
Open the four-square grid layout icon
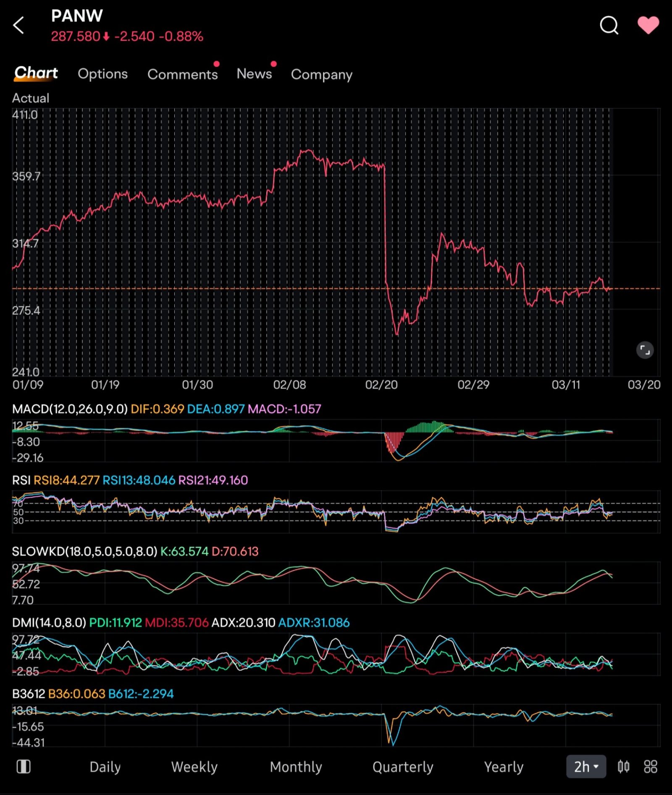click(x=650, y=767)
